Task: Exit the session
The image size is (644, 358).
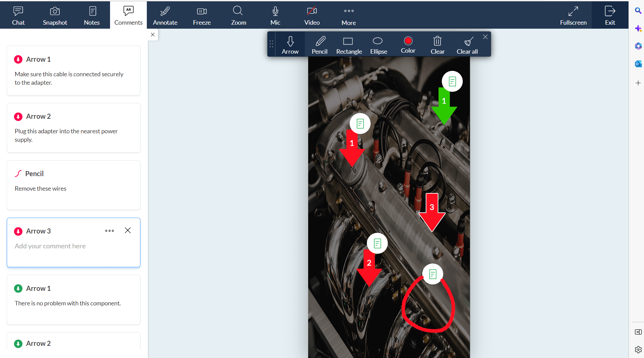Action: click(x=610, y=15)
